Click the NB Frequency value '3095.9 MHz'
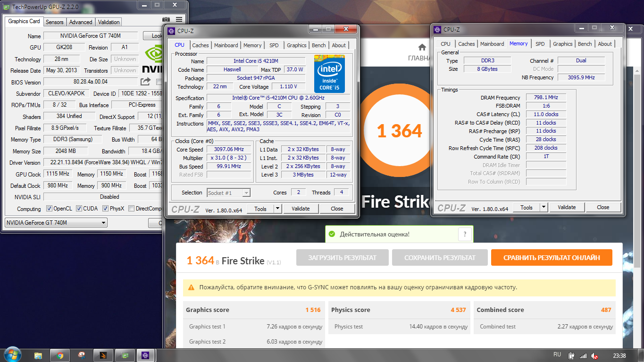 coord(581,77)
